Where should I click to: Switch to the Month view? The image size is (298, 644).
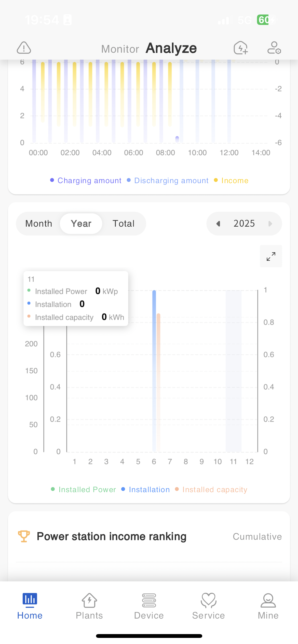click(x=39, y=224)
